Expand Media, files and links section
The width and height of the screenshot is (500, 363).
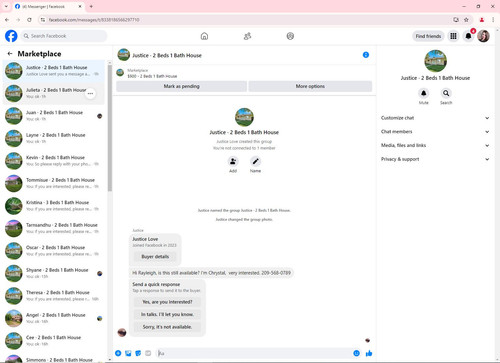[435, 145]
